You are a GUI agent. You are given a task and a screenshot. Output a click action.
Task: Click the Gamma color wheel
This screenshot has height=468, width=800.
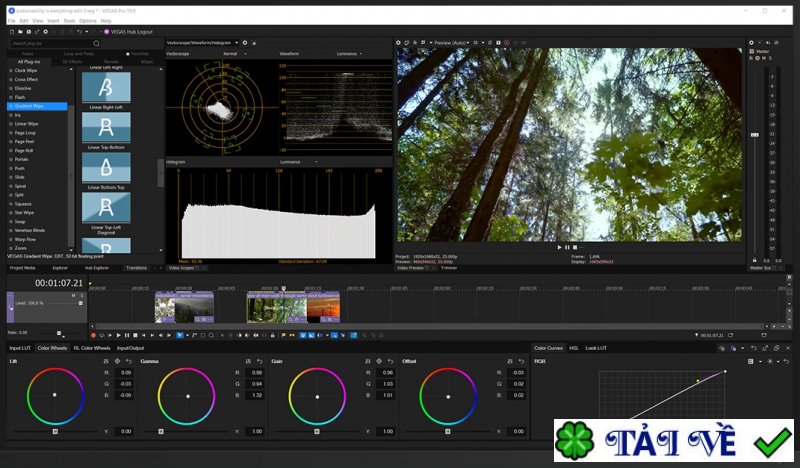click(x=187, y=395)
